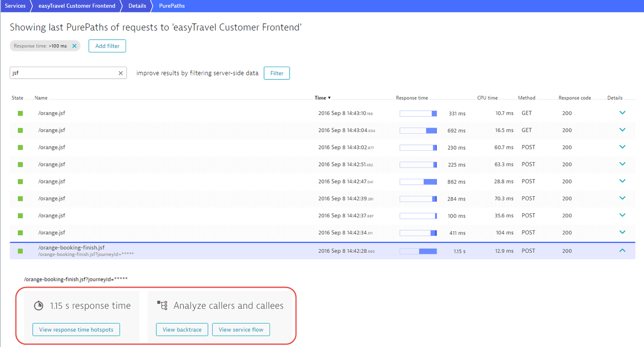The width and height of the screenshot is (644, 347).
Task: Click the 2016 Sep 8 14:42:28 timestamp
Action: (346, 251)
